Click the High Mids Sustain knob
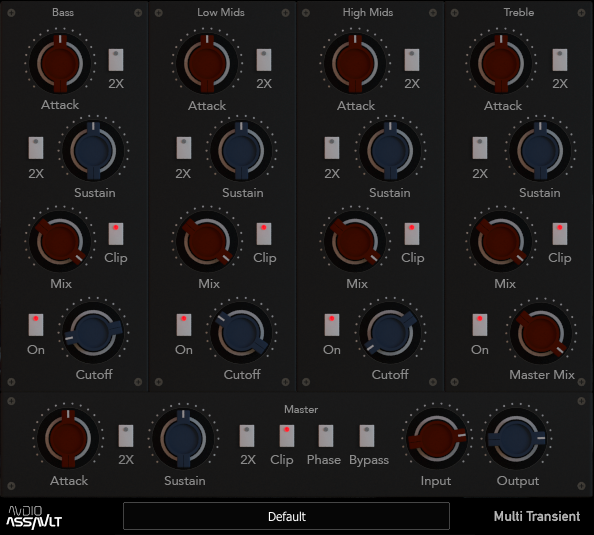Viewport: 594px width, 535px height. pos(390,150)
